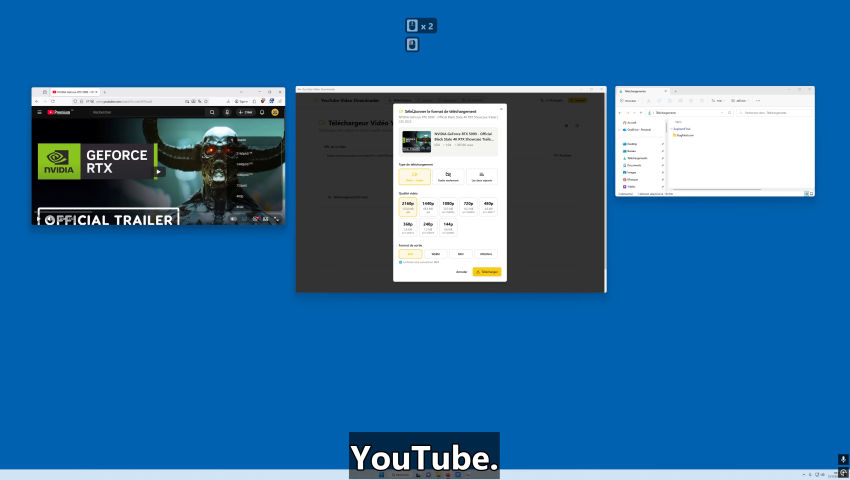
Task: Focus the YouTube Rechercher search box
Action: (x=146, y=112)
